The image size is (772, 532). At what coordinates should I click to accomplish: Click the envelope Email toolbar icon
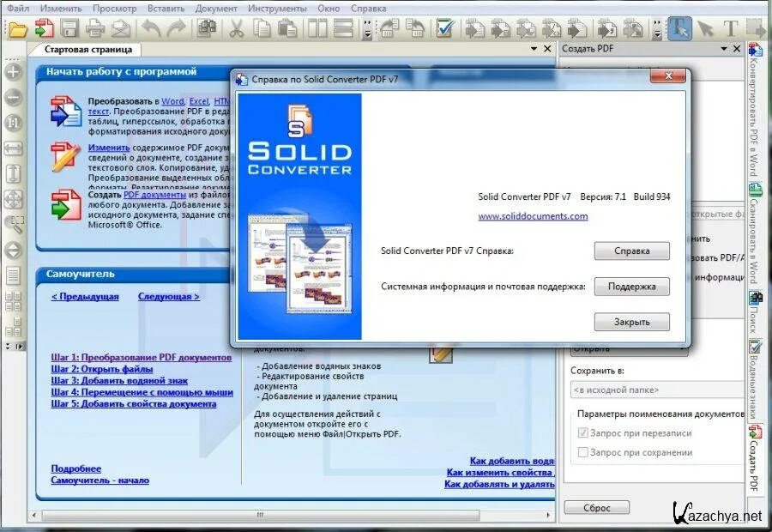[121, 28]
